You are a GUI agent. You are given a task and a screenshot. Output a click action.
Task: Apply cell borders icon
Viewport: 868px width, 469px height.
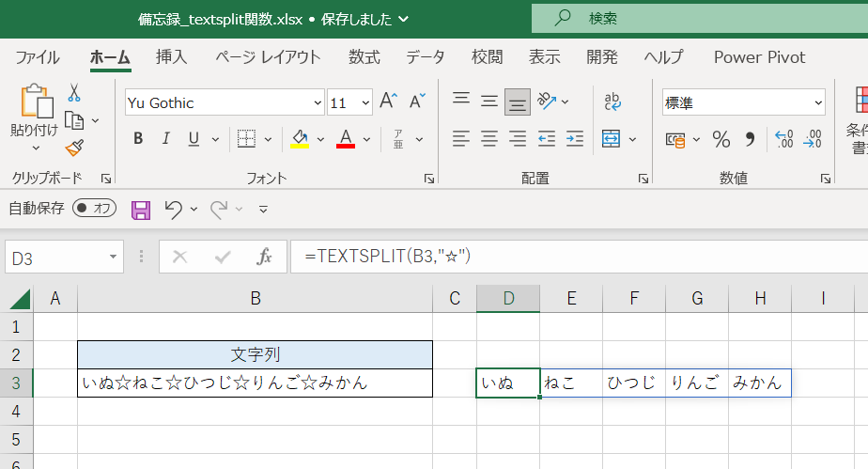coord(246,138)
